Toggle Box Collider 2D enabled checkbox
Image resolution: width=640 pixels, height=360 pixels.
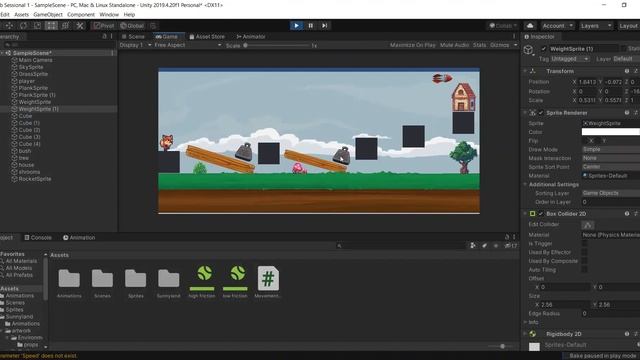click(x=541, y=214)
